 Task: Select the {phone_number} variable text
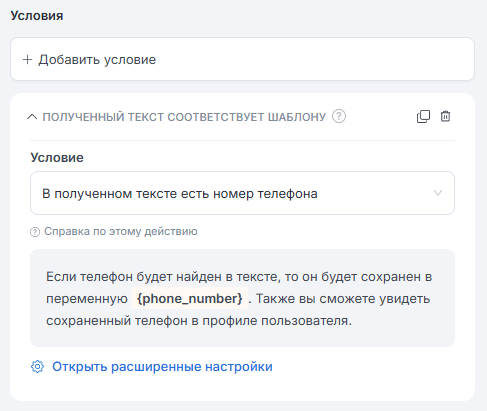pos(189,298)
